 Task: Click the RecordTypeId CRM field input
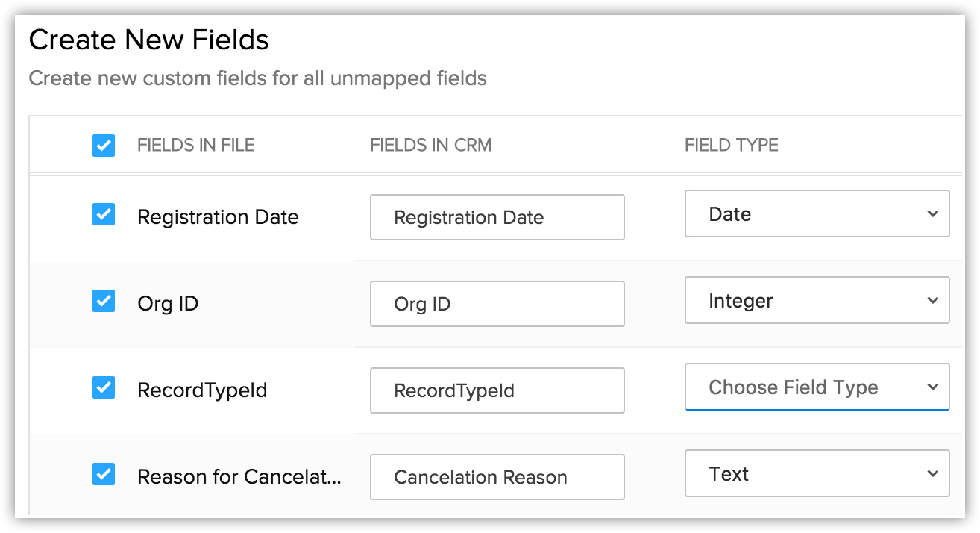[x=497, y=390]
